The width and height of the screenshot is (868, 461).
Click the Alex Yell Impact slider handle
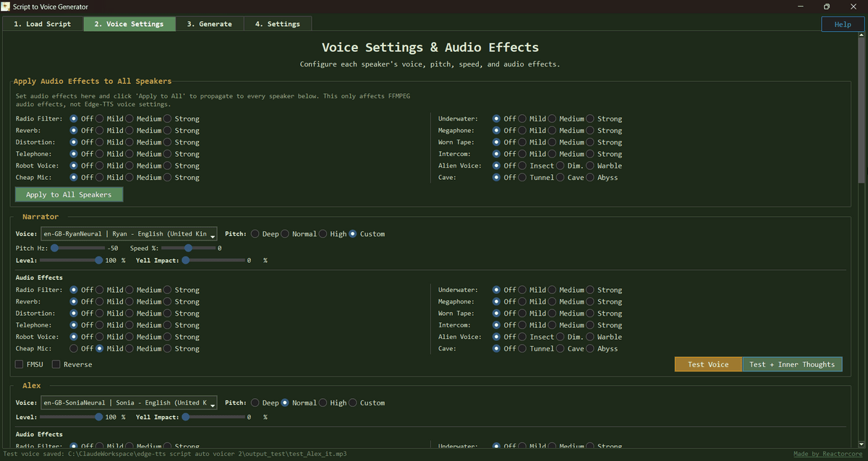(186, 417)
